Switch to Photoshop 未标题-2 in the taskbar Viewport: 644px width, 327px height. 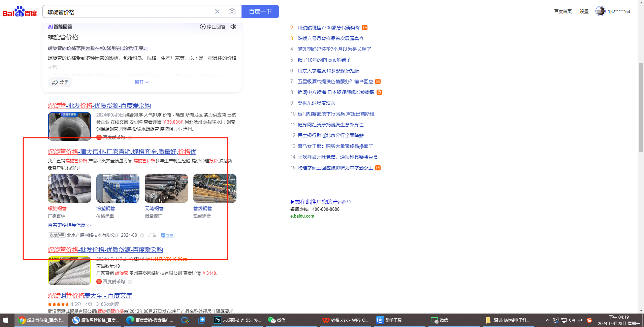point(238,320)
